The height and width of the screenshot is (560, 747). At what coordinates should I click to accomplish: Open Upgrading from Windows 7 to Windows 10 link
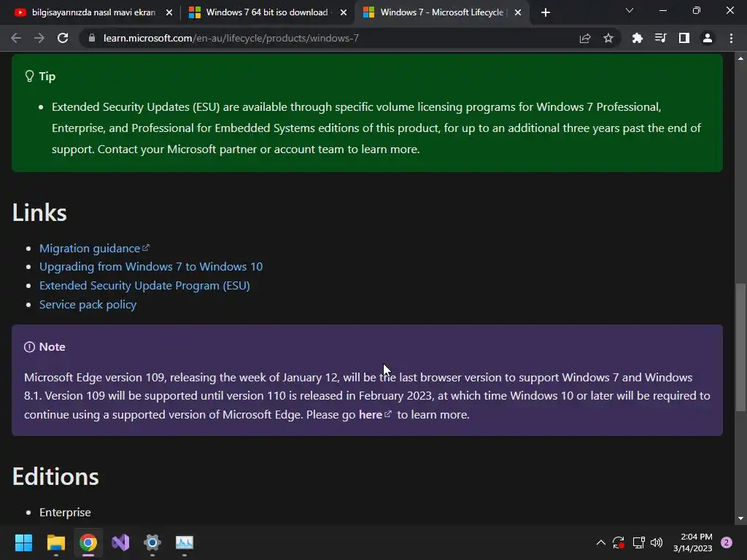[x=151, y=267]
